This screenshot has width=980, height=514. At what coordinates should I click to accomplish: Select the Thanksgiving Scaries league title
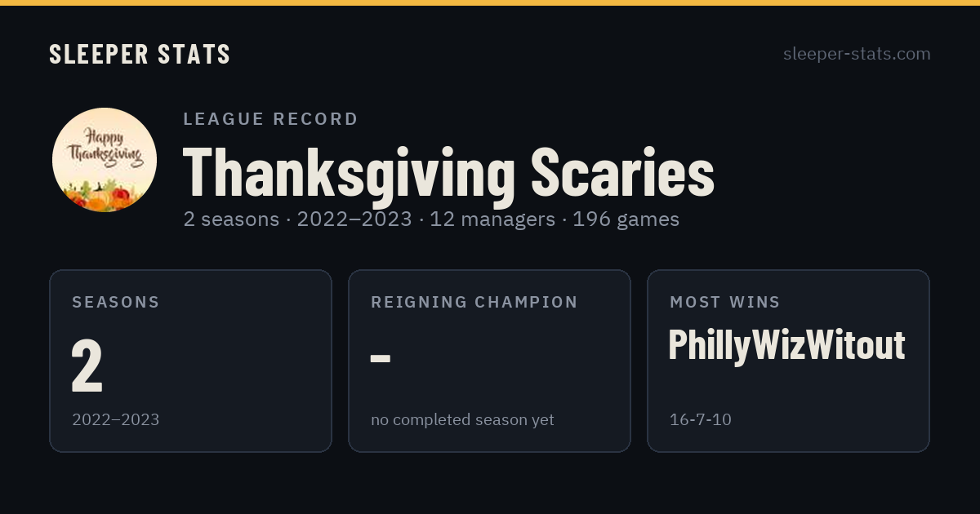(x=448, y=173)
